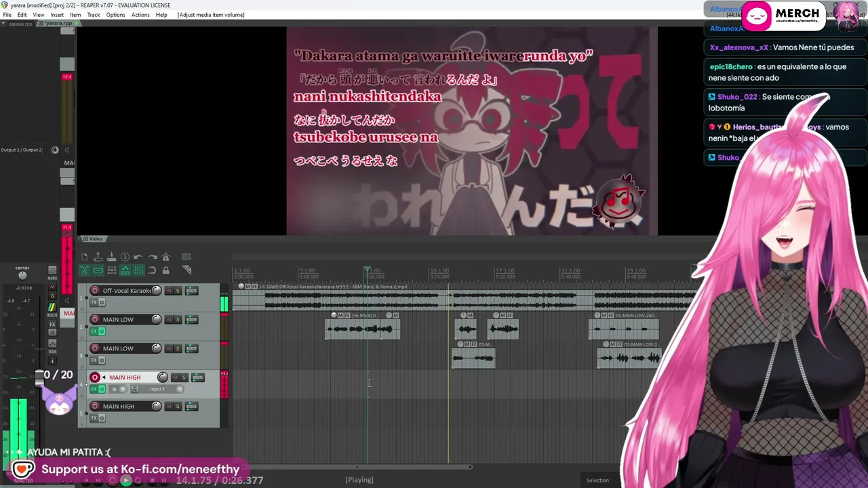Disarm recording on the red-armed MAIN HIGH track
Viewport: 868px width, 488px height.
[95, 378]
